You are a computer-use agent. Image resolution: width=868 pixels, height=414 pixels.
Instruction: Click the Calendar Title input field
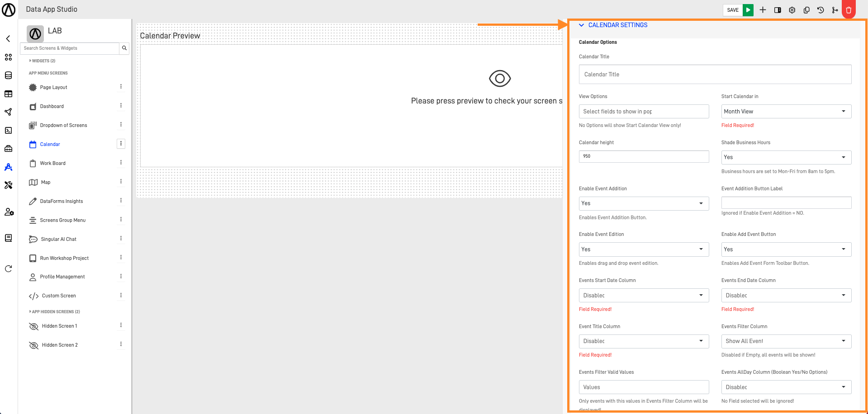[715, 74]
